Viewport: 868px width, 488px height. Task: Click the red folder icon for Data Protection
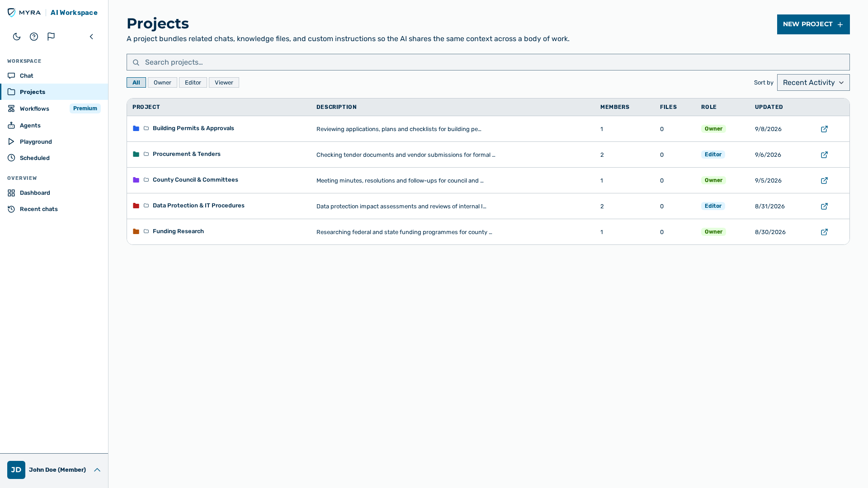136,206
